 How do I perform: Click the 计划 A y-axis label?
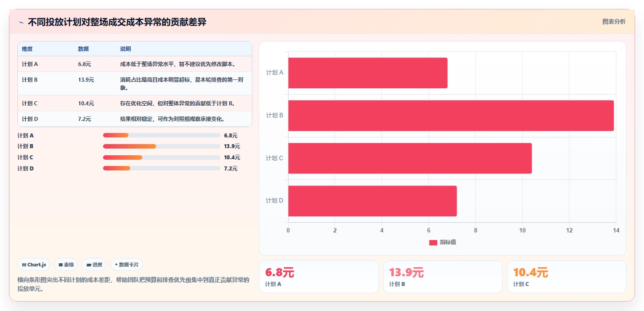pyautogui.click(x=275, y=72)
